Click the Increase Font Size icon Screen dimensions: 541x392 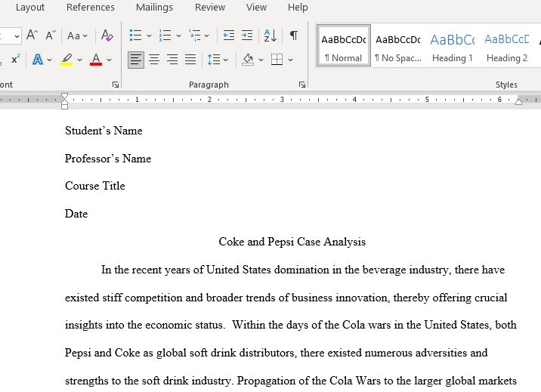pyautogui.click(x=32, y=35)
